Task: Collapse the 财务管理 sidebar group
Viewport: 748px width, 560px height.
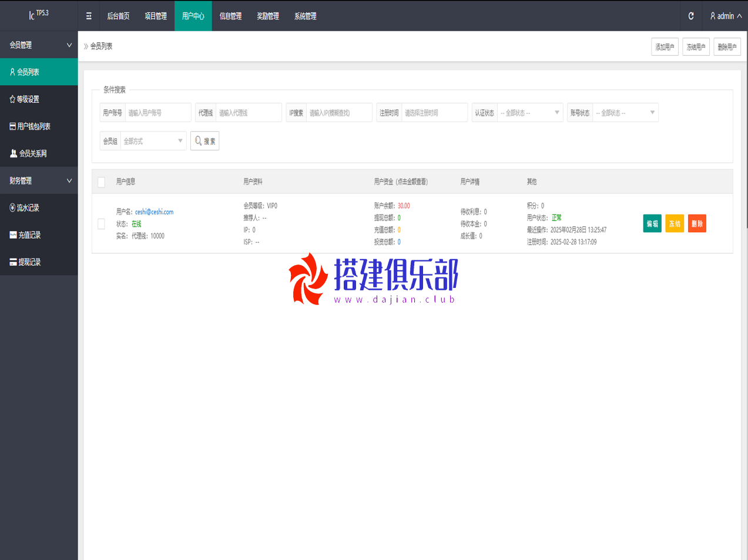Action: click(x=39, y=180)
